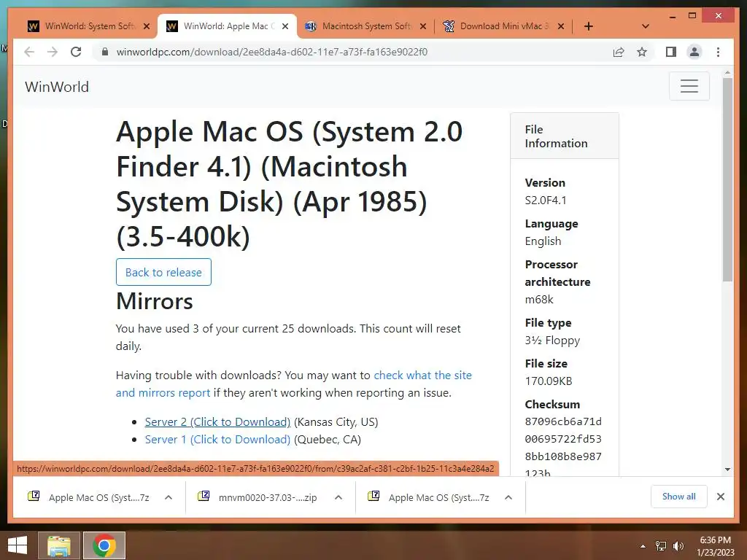
Task: Download from Server 1 Quebec
Action: pyautogui.click(x=217, y=440)
